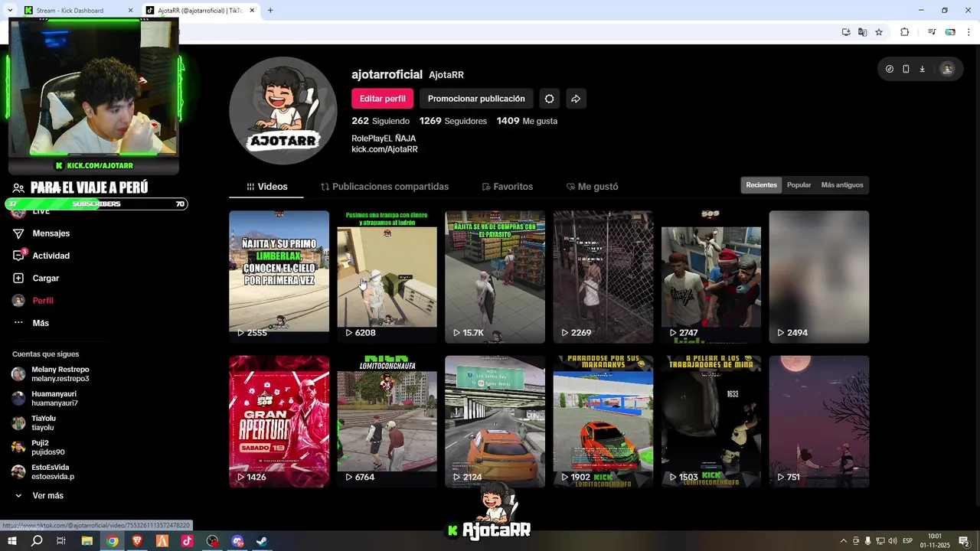Open the Me gustó tab
This screenshot has width=980, height=551.
(592, 187)
